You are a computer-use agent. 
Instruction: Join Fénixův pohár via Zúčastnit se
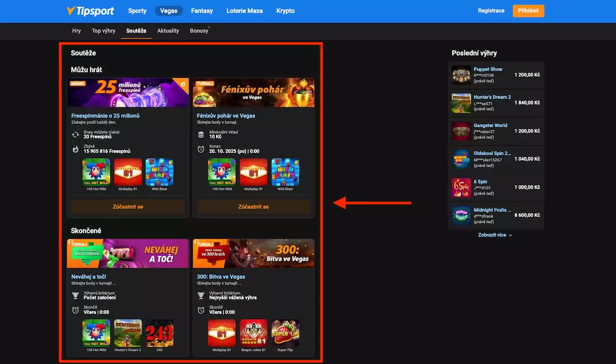(x=254, y=207)
